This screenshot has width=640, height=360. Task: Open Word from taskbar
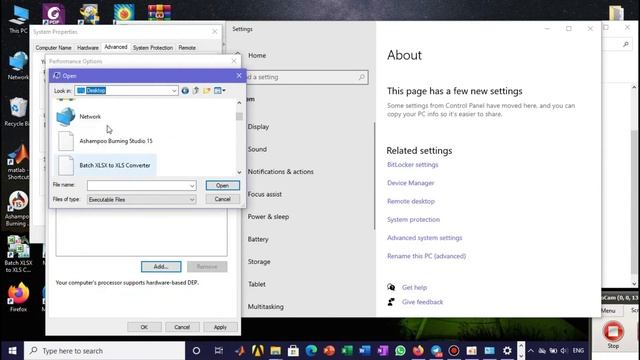click(364, 351)
